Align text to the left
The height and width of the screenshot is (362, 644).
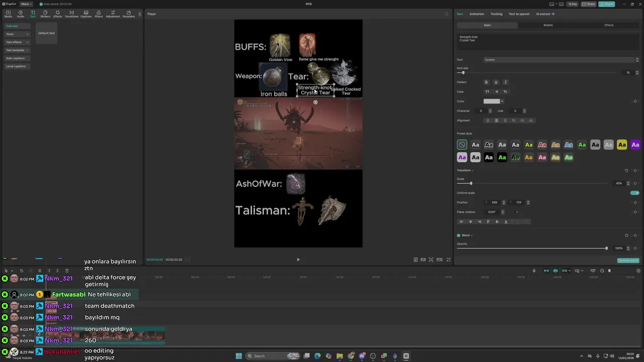[487, 121]
